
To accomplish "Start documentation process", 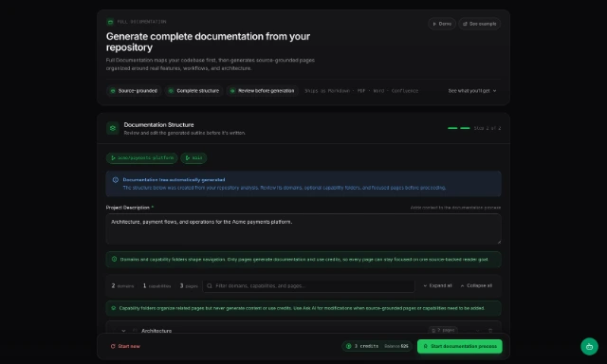I will (459, 346).
